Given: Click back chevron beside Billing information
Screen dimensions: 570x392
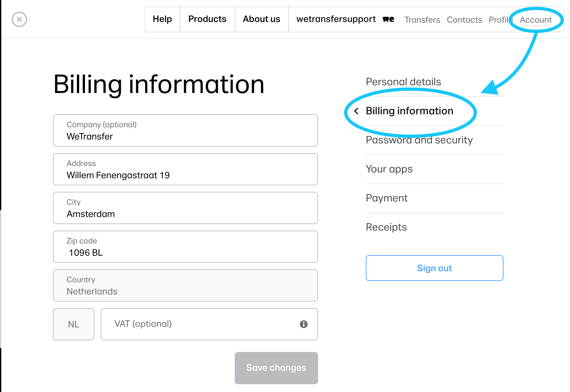Looking at the screenshot, I should [356, 111].
